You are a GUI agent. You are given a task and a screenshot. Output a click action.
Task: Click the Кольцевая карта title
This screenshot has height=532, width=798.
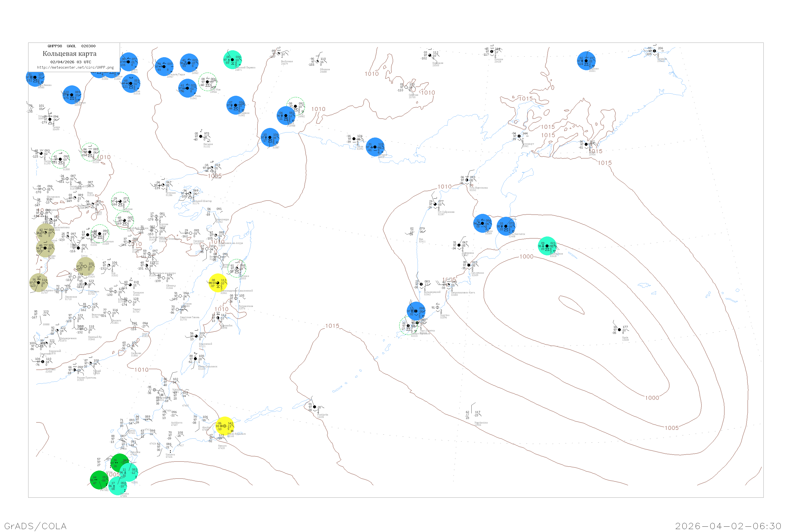click(x=69, y=54)
